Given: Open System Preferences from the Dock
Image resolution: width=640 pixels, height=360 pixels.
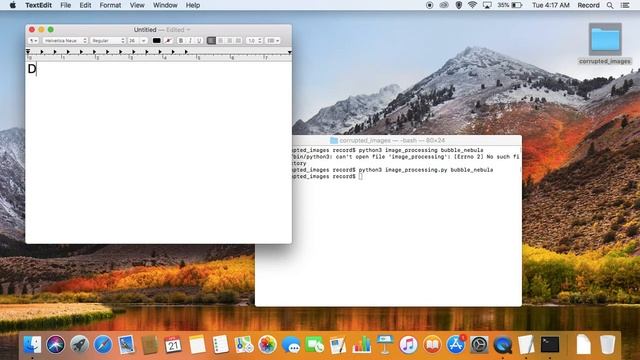Looking at the screenshot, I should (x=479, y=345).
